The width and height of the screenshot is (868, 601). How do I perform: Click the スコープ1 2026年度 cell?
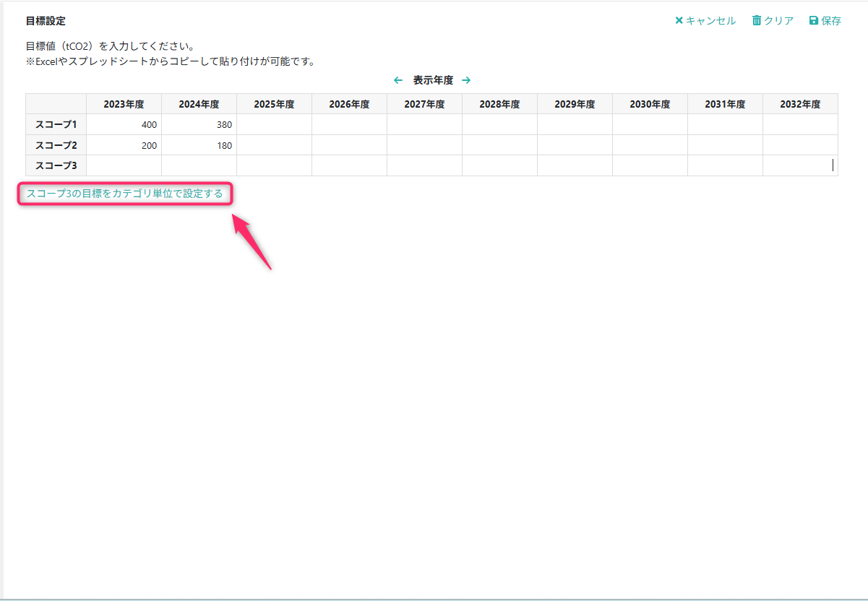349,124
